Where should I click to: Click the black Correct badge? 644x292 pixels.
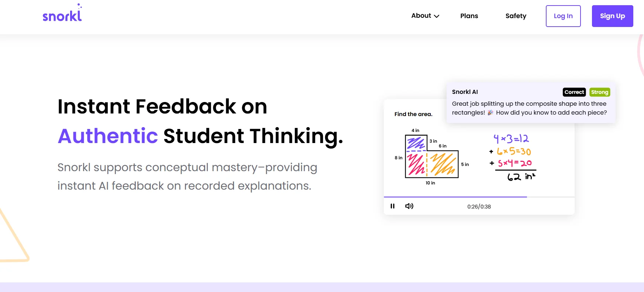574,92
